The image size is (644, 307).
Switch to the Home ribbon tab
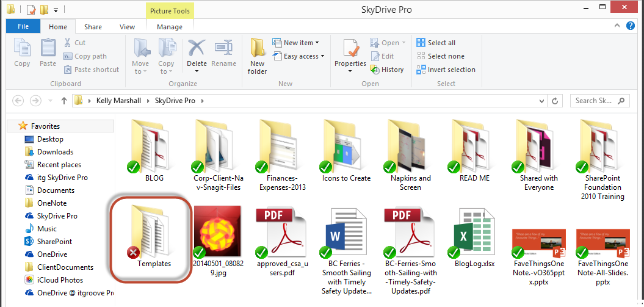coord(58,27)
